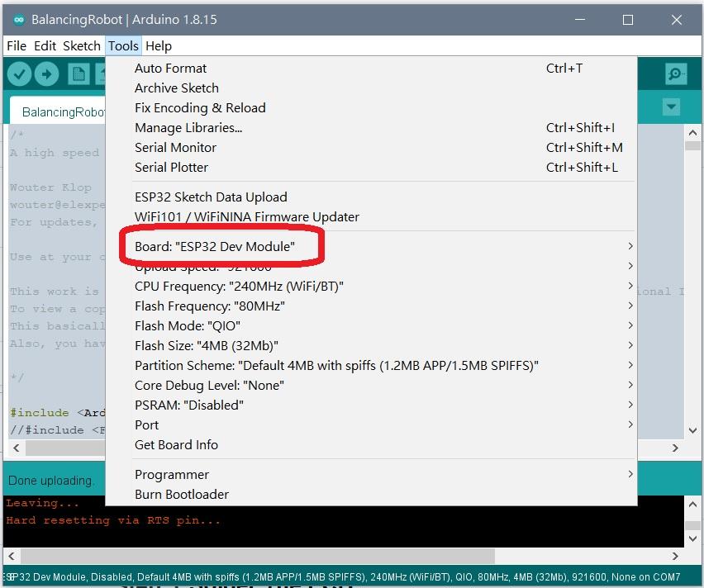Screen dimensions: 704x588
Task: Open the Edit menu
Action: 45,45
